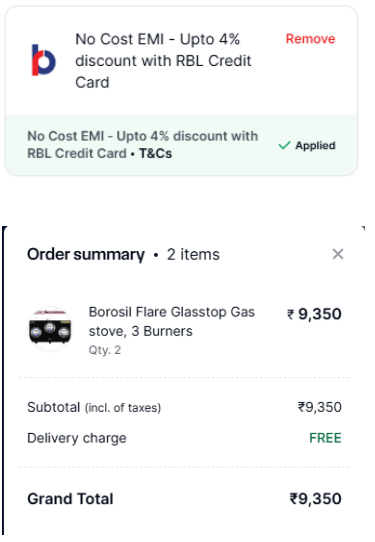Click the green FREE delivery text
Viewport: 375px width, 542px height.
click(x=325, y=438)
